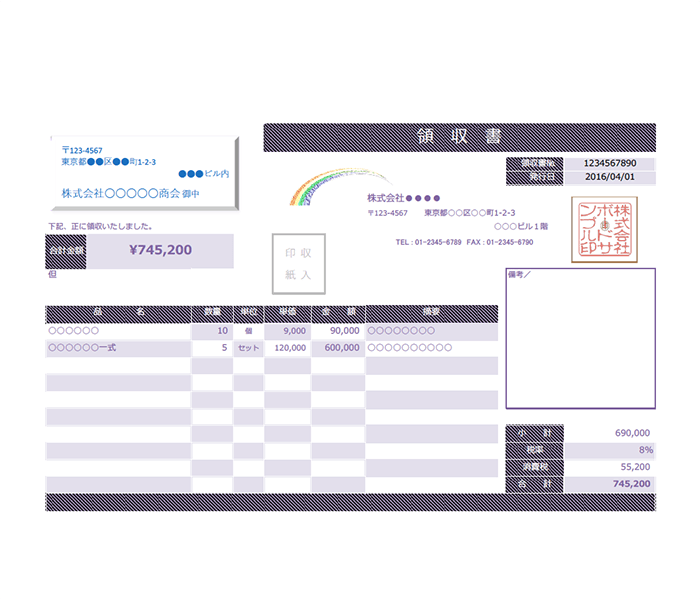The image size is (700, 600).
Task: Select receipt number 1234567890
Action: tap(610, 163)
